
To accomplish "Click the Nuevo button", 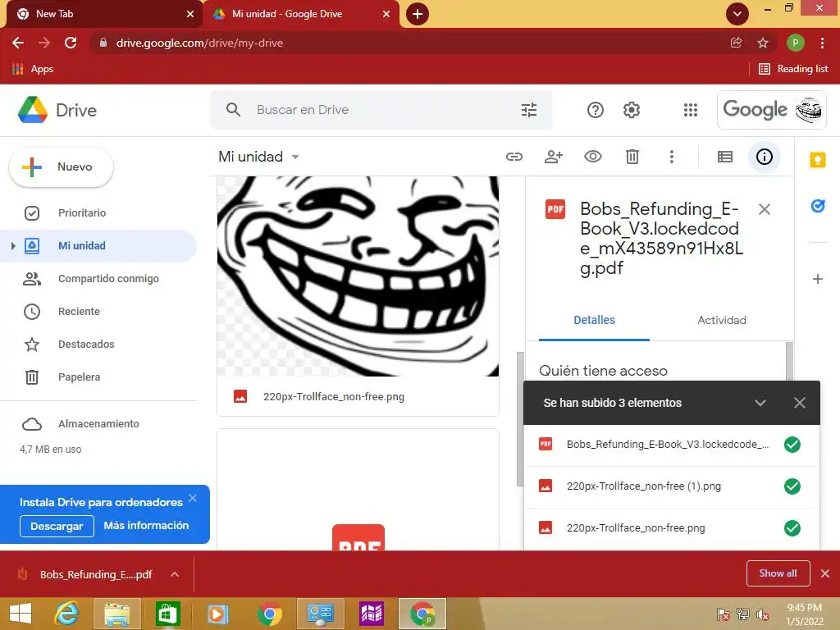I will [61, 167].
